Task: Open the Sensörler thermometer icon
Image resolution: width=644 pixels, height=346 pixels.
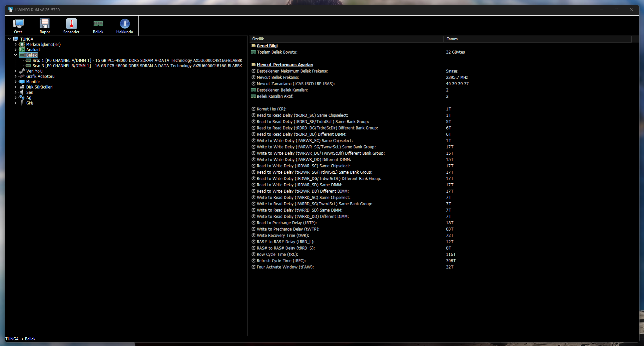Action: coord(71,24)
